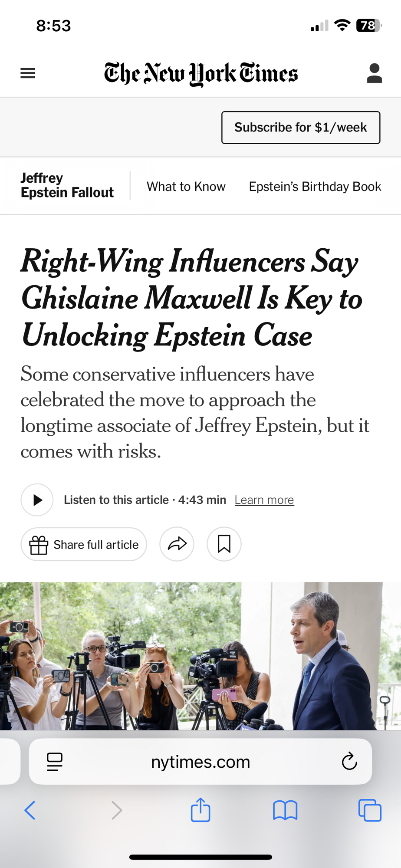Reload the page
This screenshot has height=868, width=401.
click(x=349, y=762)
